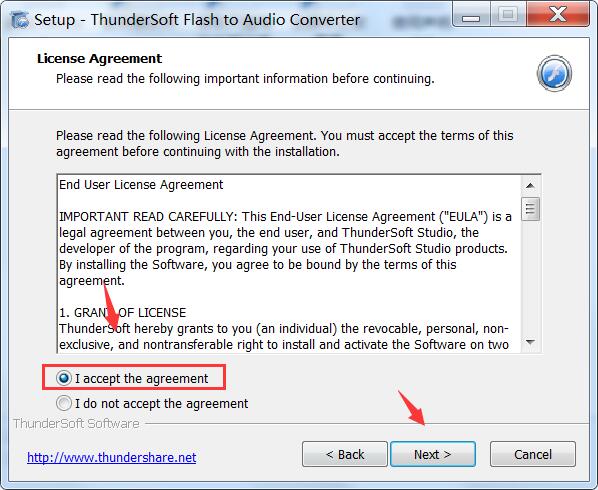Viewport: 598px width, 490px height.
Task: Click the license text scrollbar thumb
Action: point(530,209)
